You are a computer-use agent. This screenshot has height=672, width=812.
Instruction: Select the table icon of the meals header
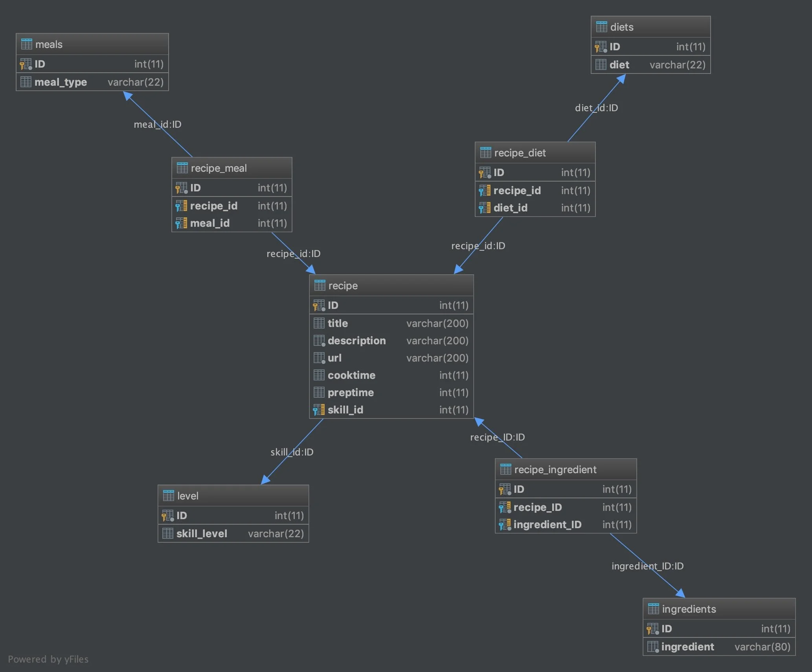point(27,44)
